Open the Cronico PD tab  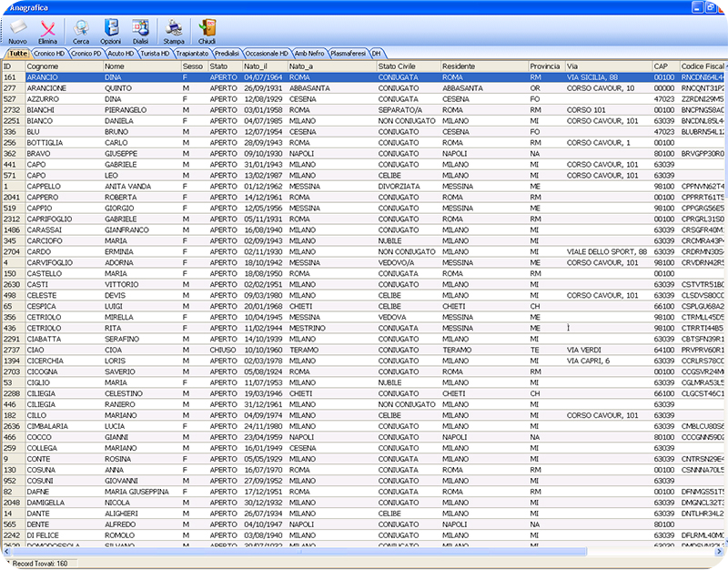tap(86, 54)
